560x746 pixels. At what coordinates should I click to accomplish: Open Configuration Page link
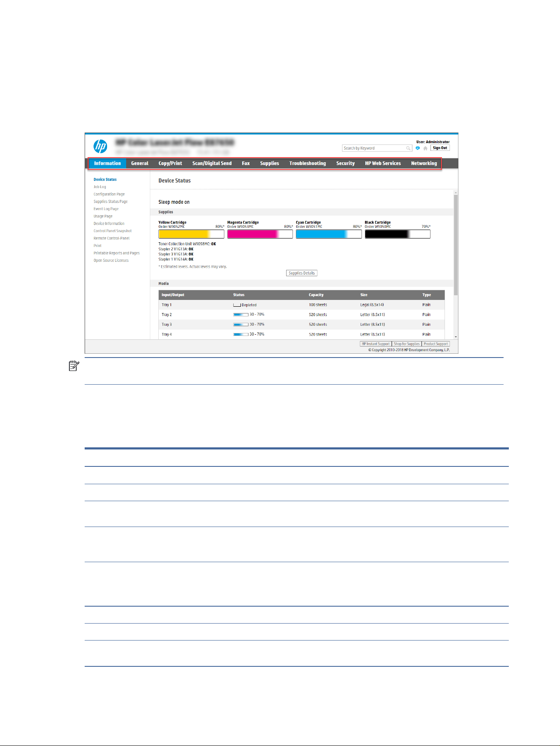pos(109,194)
